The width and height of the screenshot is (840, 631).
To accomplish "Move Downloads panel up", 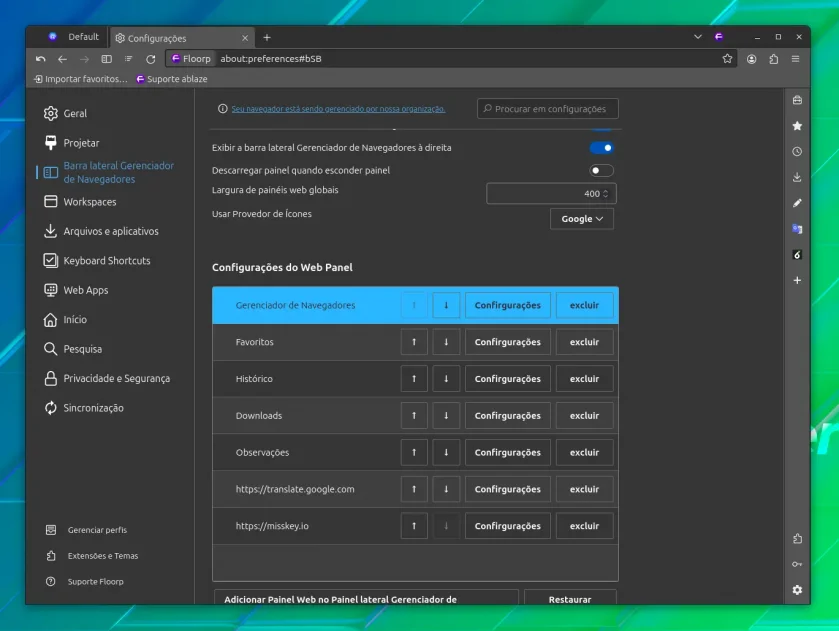I will coord(414,416).
